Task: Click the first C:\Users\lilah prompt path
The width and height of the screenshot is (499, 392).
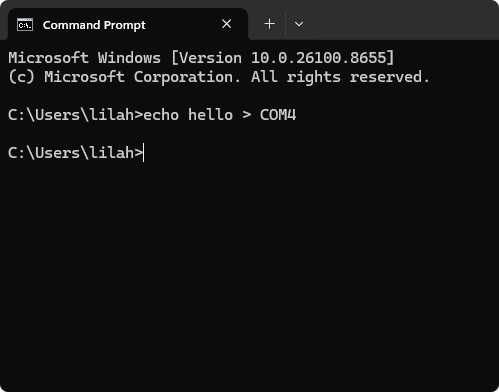Action: pyautogui.click(x=71, y=115)
